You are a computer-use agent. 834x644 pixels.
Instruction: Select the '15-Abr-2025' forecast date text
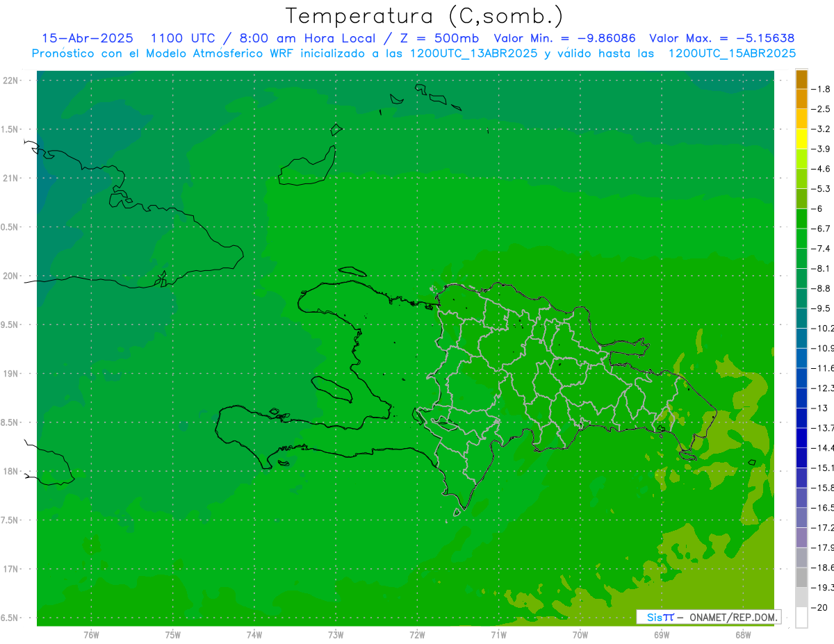[88, 38]
